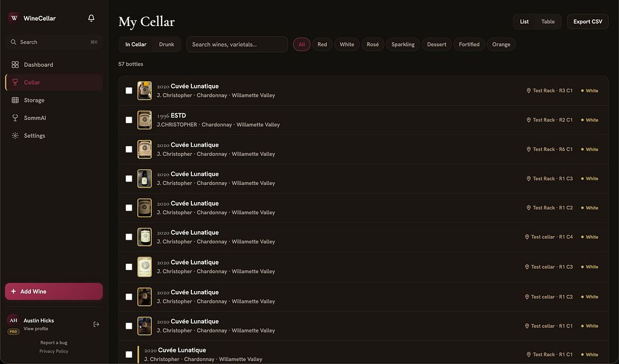Screen dimensions: 619x364
Task: Open View profile link
Action: [x=35, y=328]
